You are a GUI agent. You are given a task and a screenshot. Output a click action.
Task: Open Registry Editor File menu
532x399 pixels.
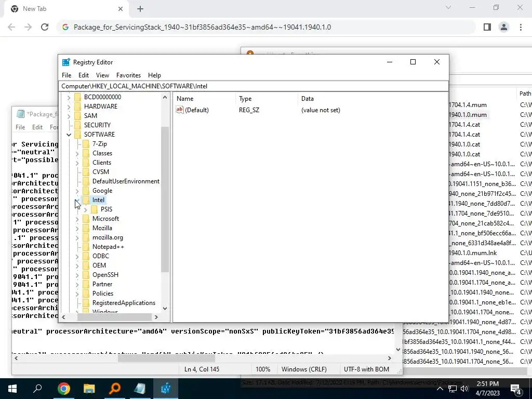tap(66, 75)
